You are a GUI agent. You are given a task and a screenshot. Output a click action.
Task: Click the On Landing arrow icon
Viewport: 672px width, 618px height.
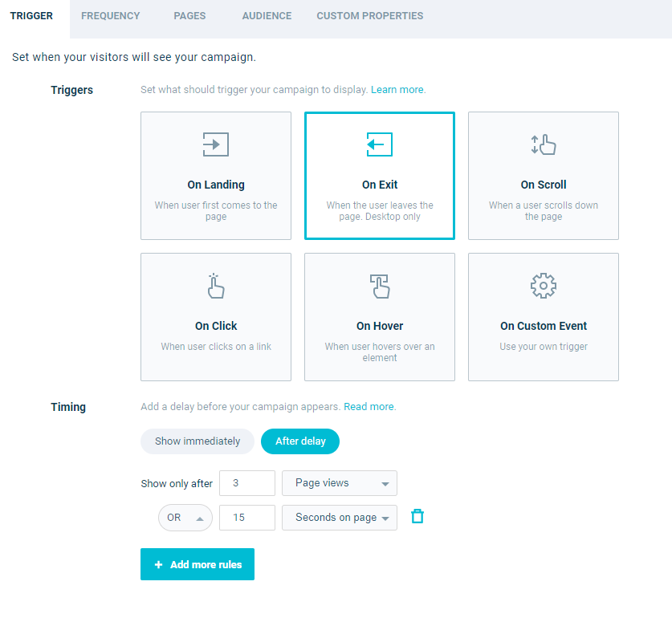coord(216,144)
